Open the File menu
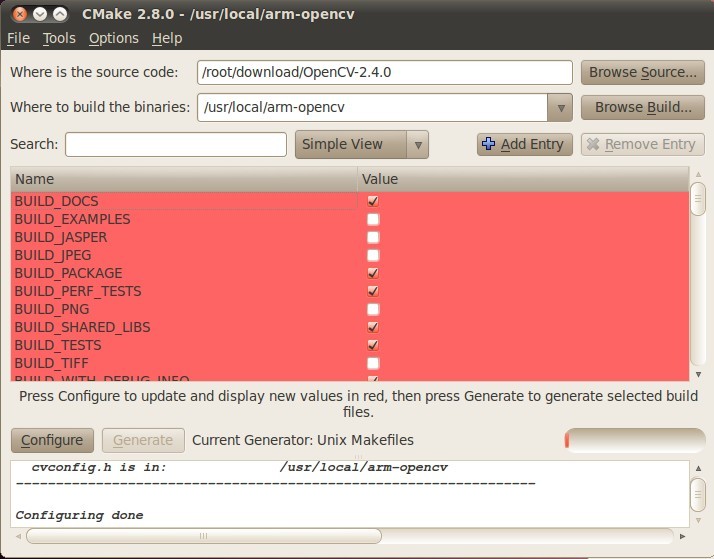This screenshot has height=559, width=714. (18, 38)
